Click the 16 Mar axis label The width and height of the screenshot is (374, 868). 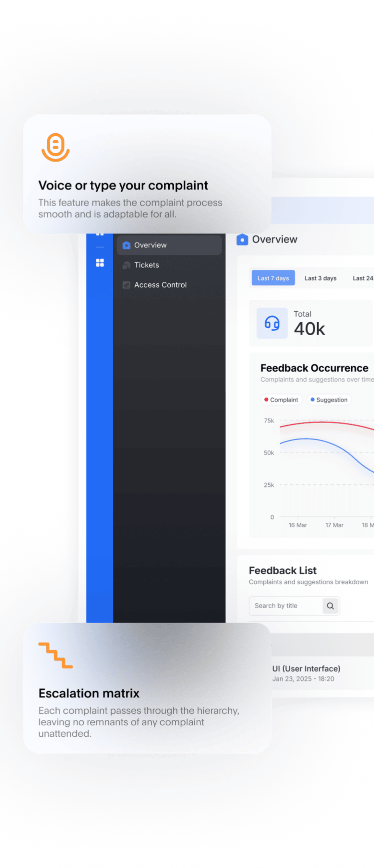[x=298, y=525]
